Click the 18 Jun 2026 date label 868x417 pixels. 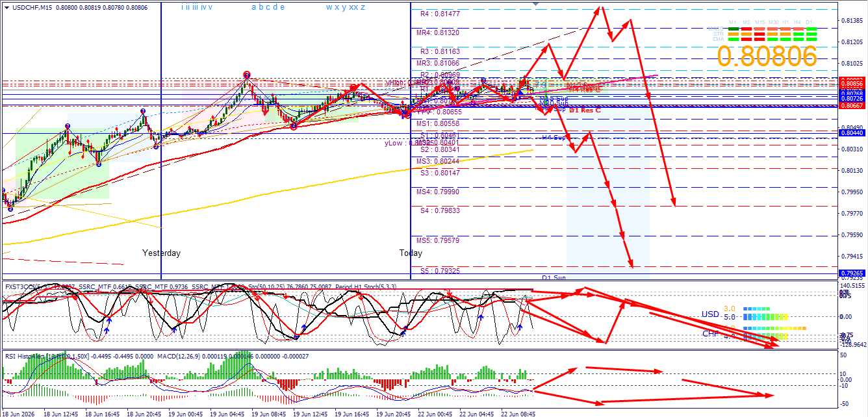[x=18, y=413]
